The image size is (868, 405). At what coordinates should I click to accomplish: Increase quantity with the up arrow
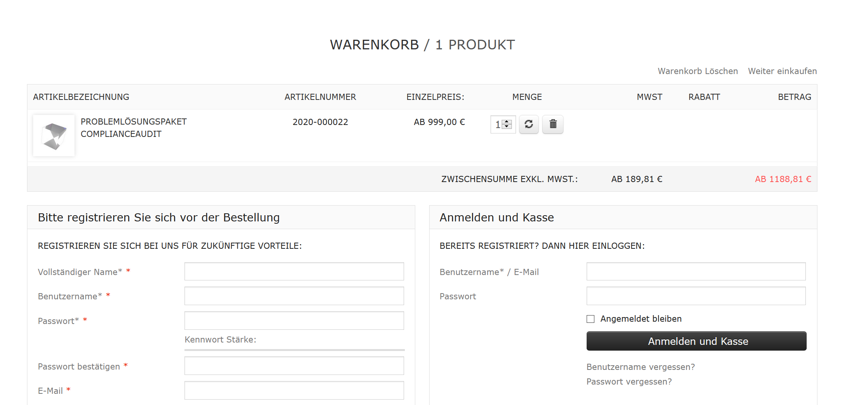point(507,122)
